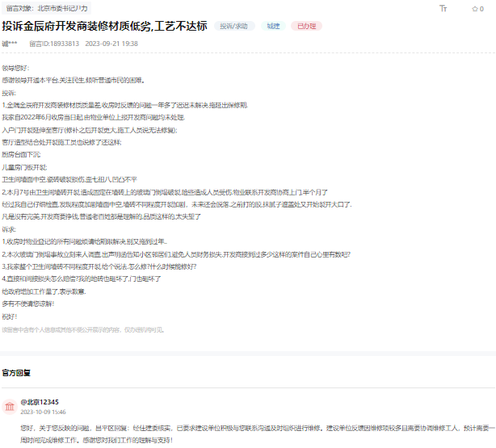Click the post timestamp 2023-09-21 19:38
This screenshot has width=496, height=448.
click(x=111, y=44)
